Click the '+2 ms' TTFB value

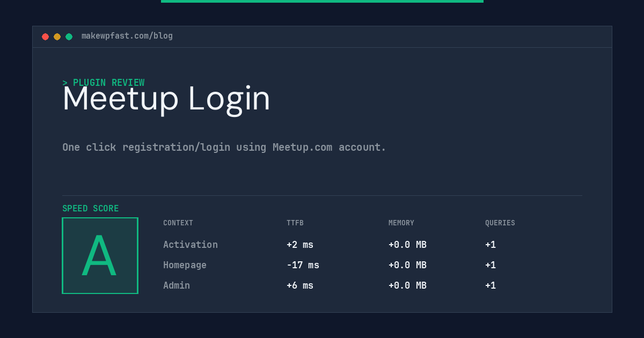tap(300, 245)
